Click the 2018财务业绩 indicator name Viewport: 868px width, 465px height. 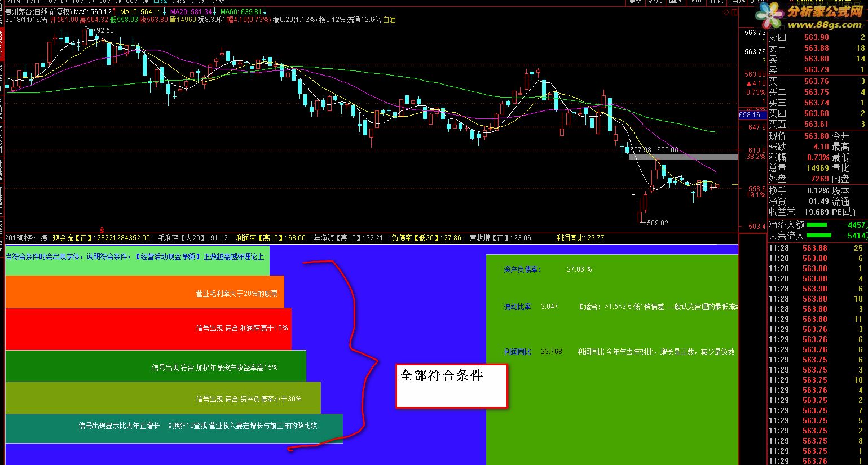26,238
